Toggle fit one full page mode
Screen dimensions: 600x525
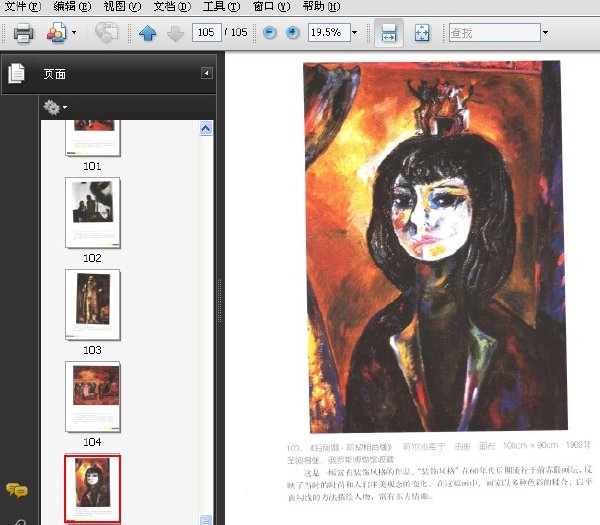pos(422,33)
